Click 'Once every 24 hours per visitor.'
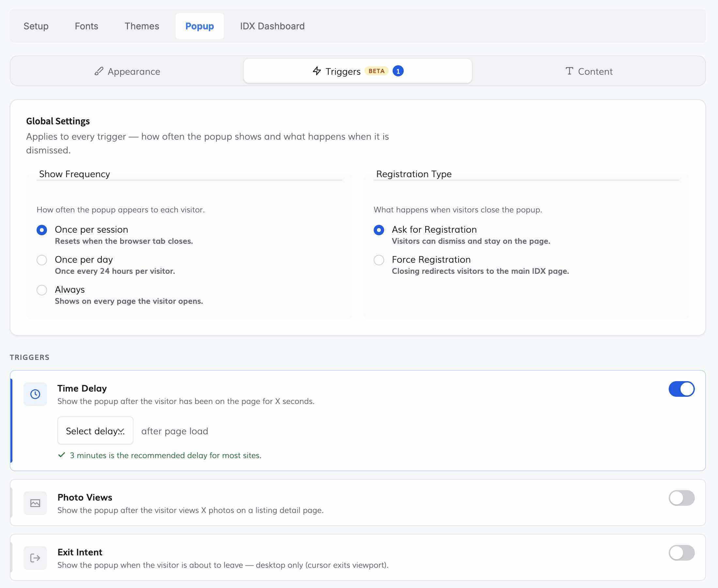 (x=115, y=271)
